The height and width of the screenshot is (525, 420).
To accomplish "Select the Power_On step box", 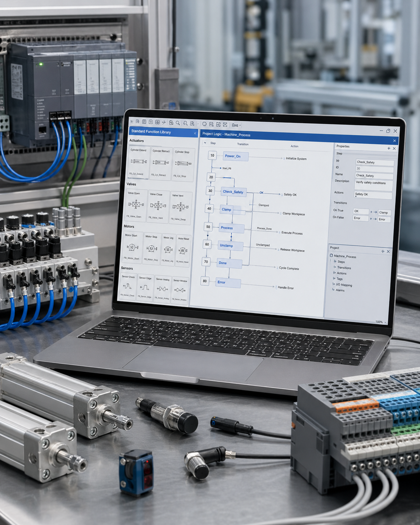I will (x=236, y=156).
